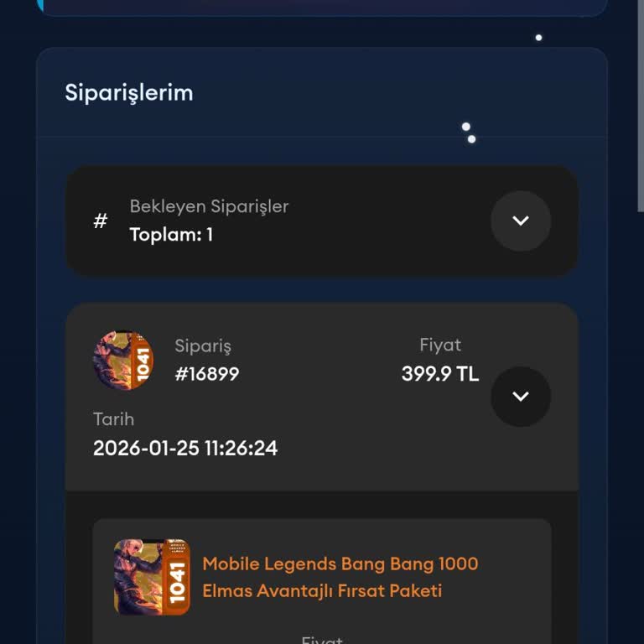Click the Bekleyen Siparişler label
Viewport: 644px width, 644px height.
(x=209, y=206)
